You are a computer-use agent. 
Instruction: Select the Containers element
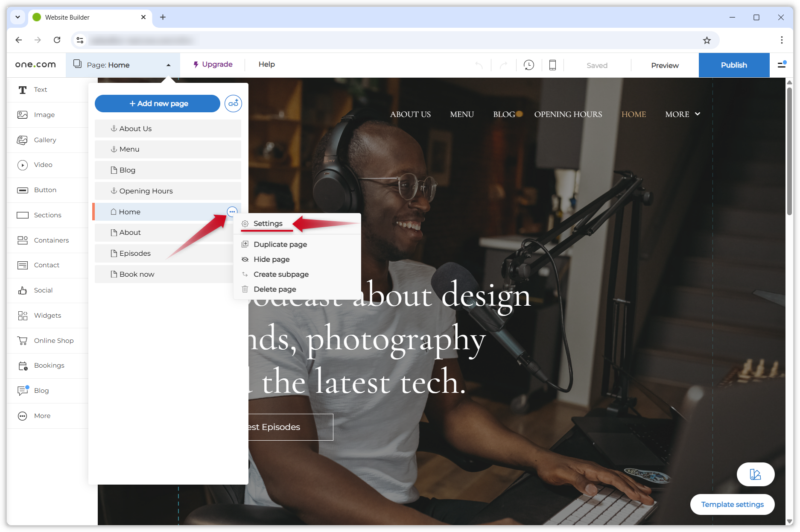[51, 240]
